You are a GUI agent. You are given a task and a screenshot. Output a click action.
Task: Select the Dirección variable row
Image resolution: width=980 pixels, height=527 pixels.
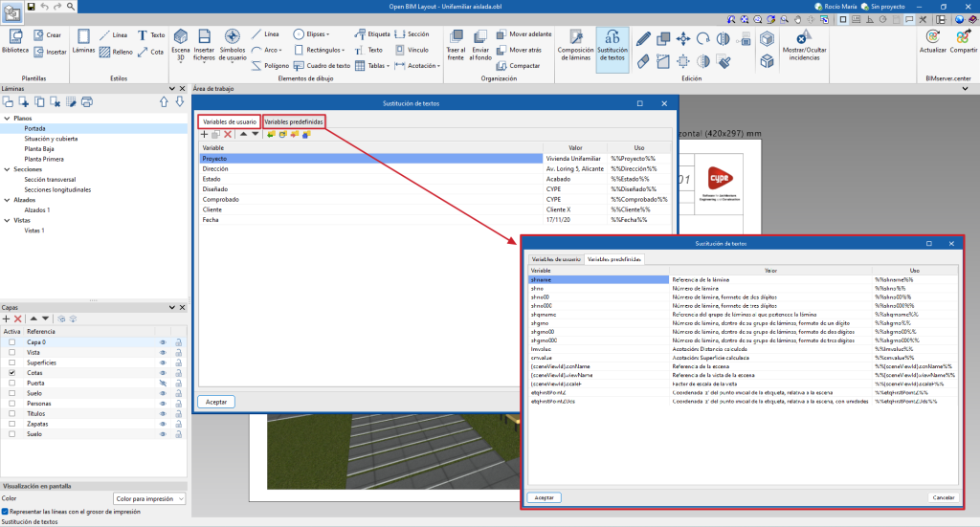(x=215, y=168)
